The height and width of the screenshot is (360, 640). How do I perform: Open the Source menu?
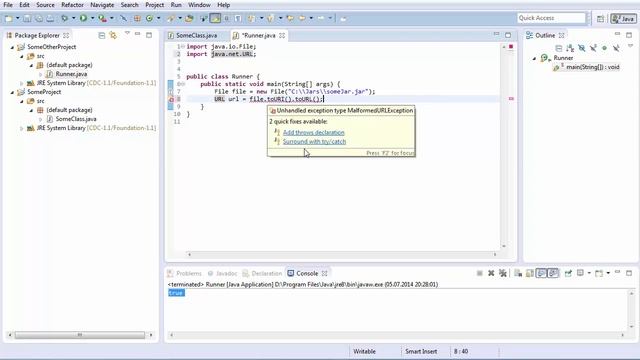pyautogui.click(x=45, y=5)
